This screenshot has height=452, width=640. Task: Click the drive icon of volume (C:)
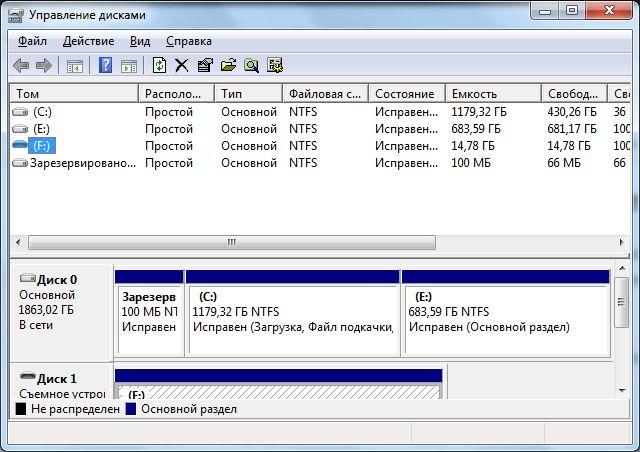coord(20,111)
